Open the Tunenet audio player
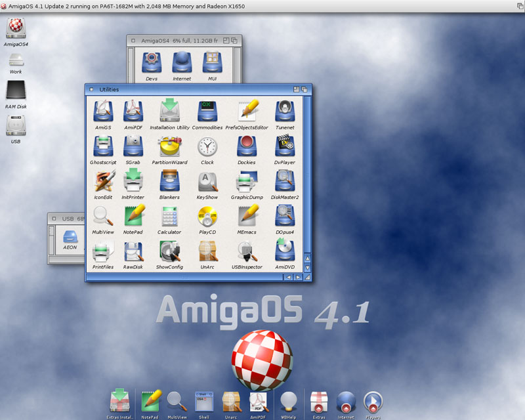 284,110
